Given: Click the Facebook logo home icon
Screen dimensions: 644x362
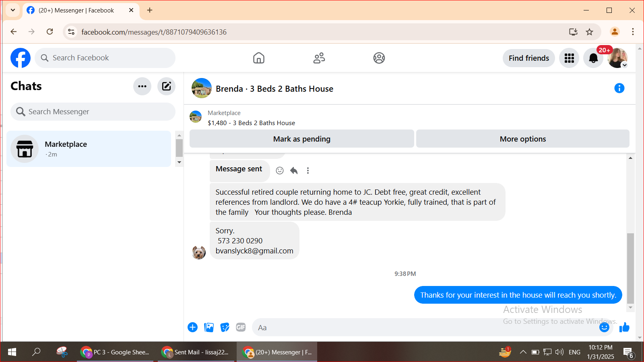Looking at the screenshot, I should pos(21,58).
